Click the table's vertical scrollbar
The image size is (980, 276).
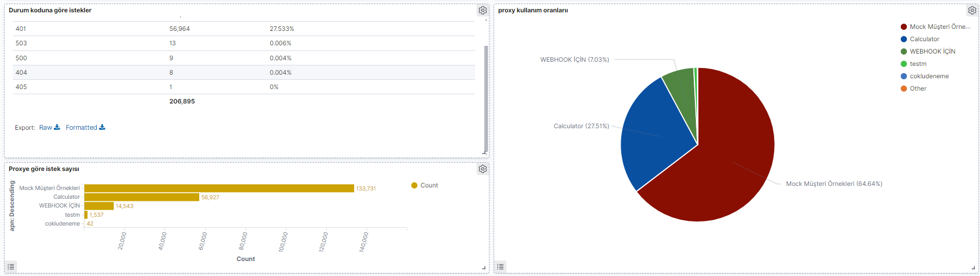[x=486, y=98]
